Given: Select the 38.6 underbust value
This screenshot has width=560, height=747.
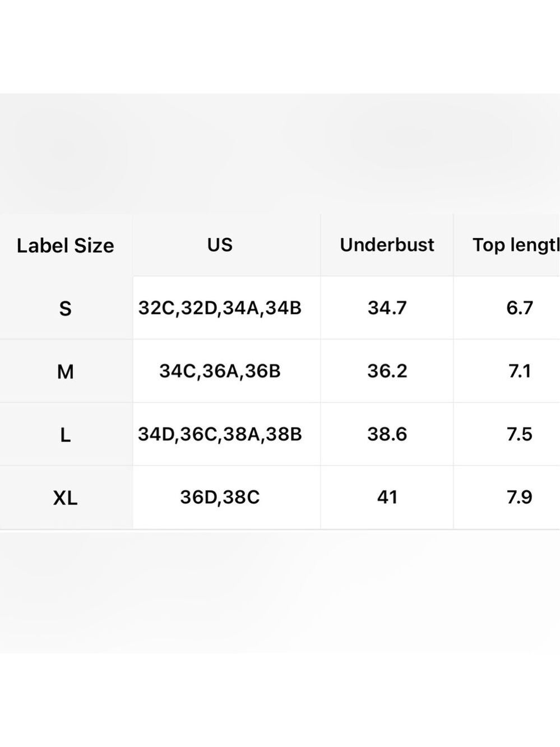Looking at the screenshot, I should [x=387, y=434].
